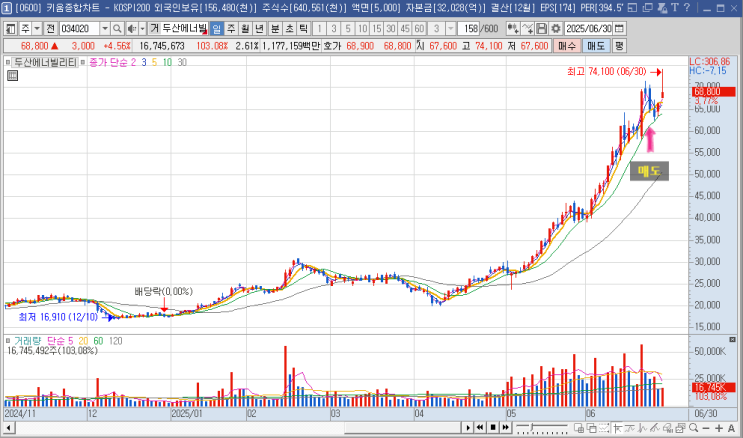The width and height of the screenshot is (743, 438).
Task: Click the playback play arrow button
Action: click(x=468, y=428)
